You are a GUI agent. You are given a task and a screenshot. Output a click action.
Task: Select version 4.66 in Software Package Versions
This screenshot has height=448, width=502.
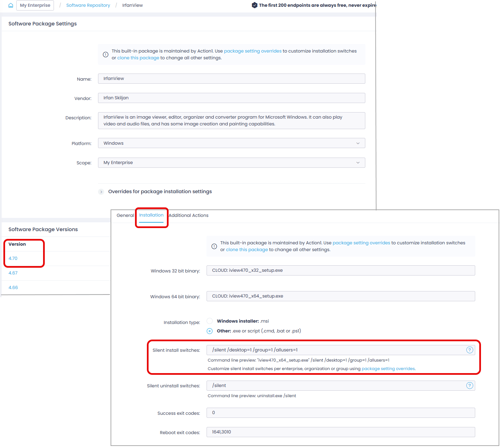tap(13, 287)
